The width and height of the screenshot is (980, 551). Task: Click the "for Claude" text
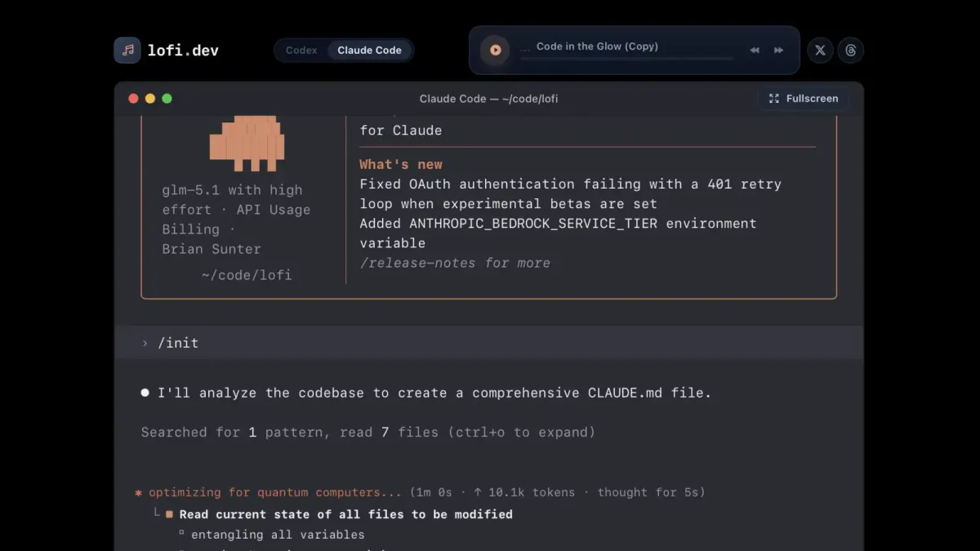[401, 131]
